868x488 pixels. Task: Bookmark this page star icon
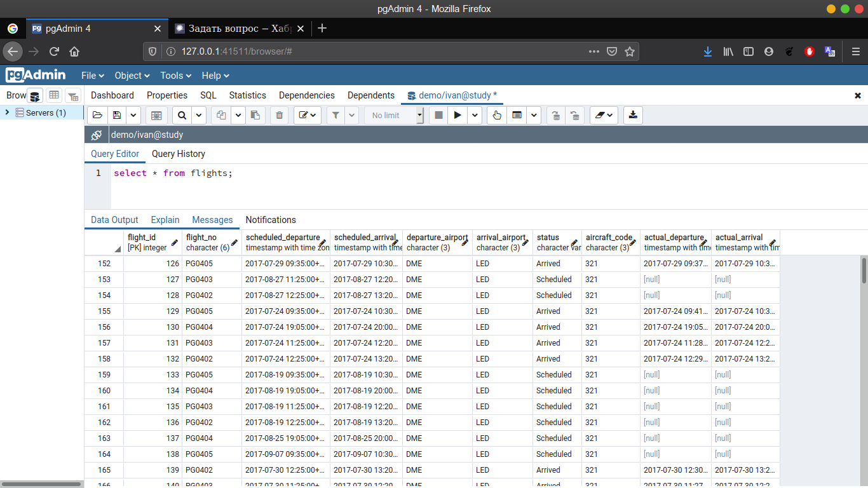pos(629,51)
